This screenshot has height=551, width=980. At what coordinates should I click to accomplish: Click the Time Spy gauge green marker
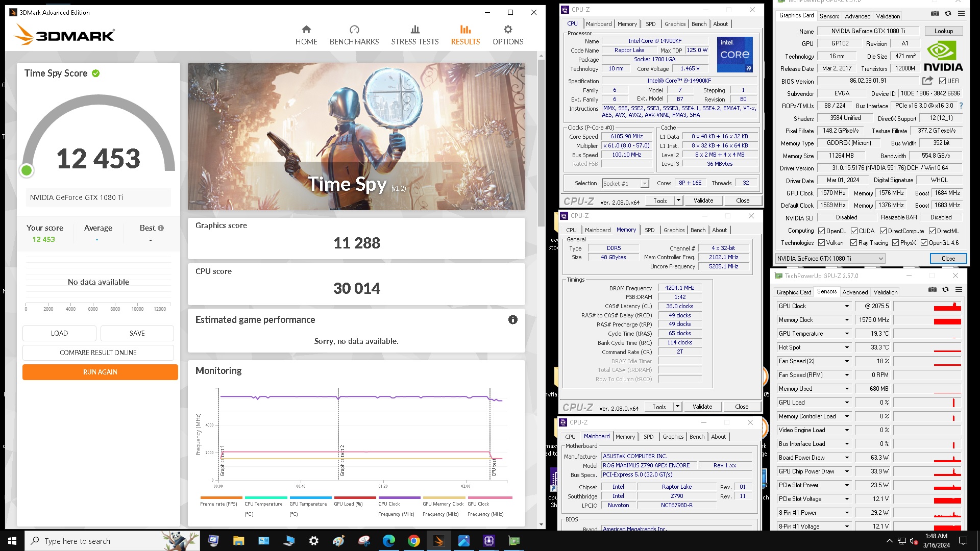(x=27, y=170)
